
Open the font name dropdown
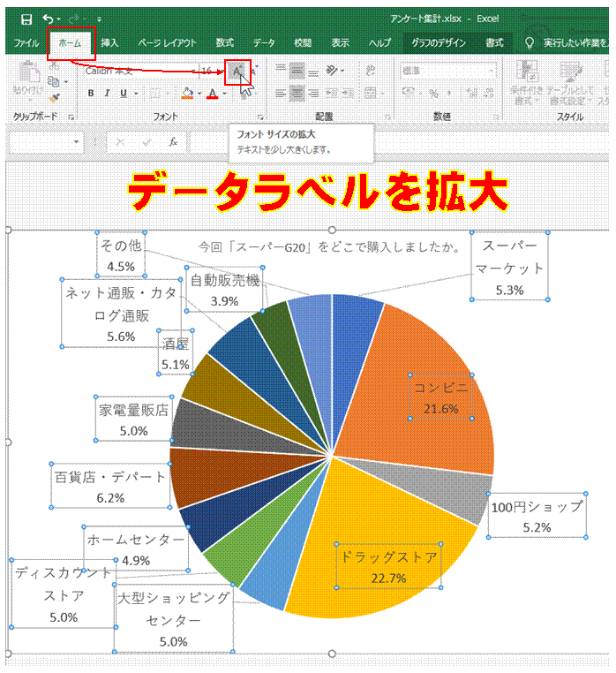point(193,72)
